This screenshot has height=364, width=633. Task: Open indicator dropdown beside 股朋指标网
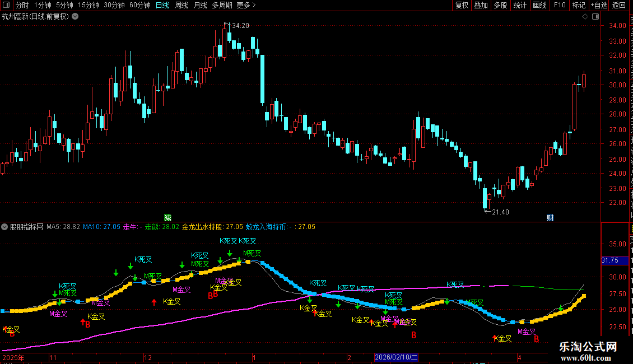click(x=4, y=227)
